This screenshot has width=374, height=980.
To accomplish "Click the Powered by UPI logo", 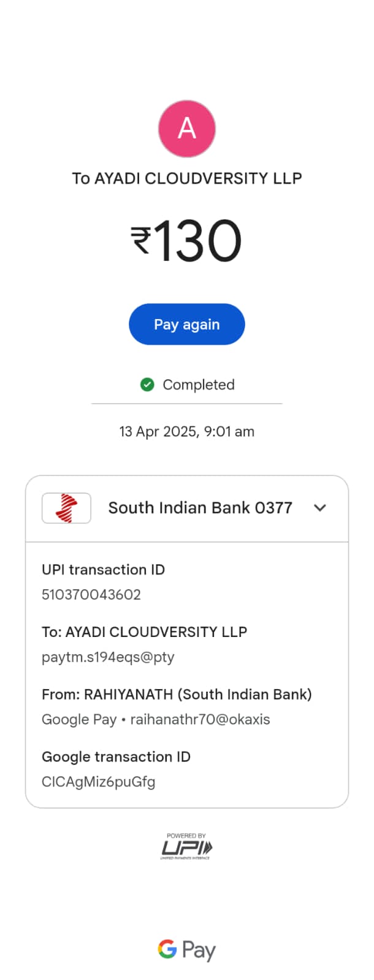I will click(x=186, y=846).
